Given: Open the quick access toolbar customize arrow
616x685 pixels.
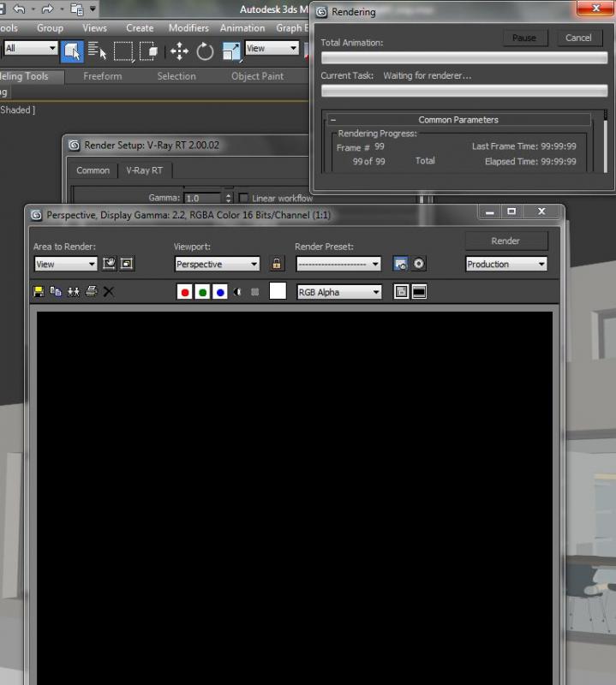Looking at the screenshot, I should (x=93, y=9).
